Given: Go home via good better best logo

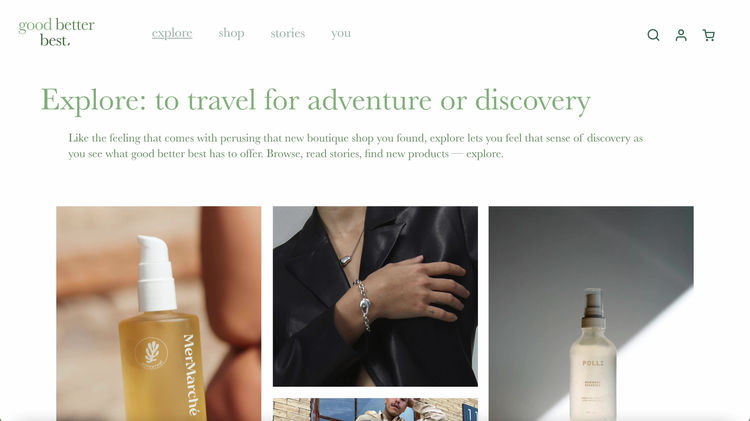Looking at the screenshot, I should tap(56, 32).
